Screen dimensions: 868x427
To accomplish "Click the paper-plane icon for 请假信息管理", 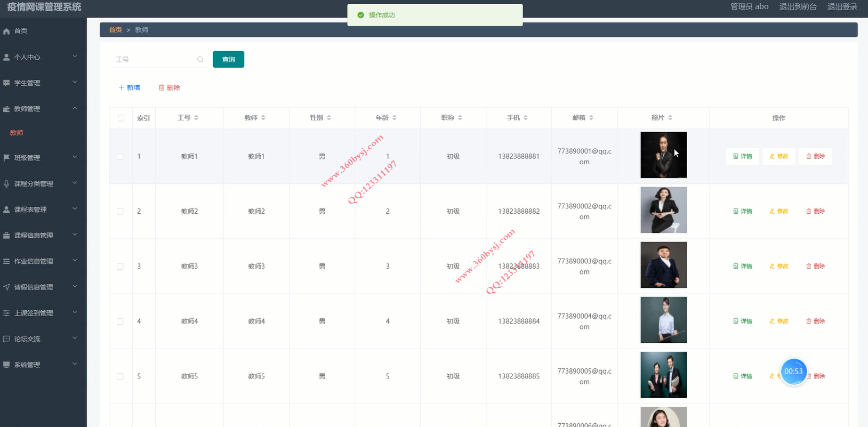I will click(x=6, y=287).
